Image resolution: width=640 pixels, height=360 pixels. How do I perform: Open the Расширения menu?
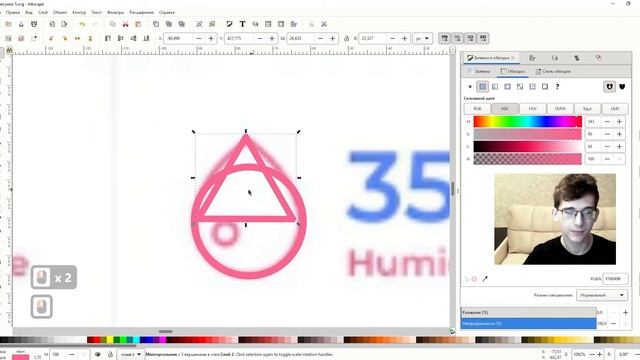point(142,13)
